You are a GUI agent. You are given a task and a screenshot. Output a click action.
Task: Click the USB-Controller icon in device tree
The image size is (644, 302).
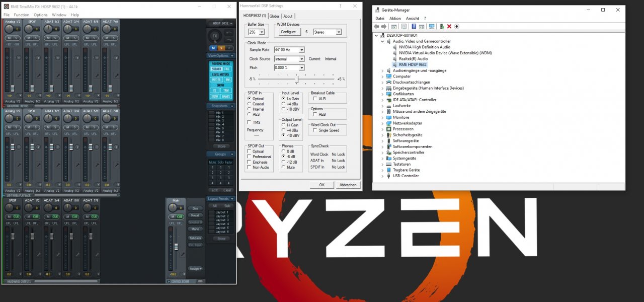[388, 176]
